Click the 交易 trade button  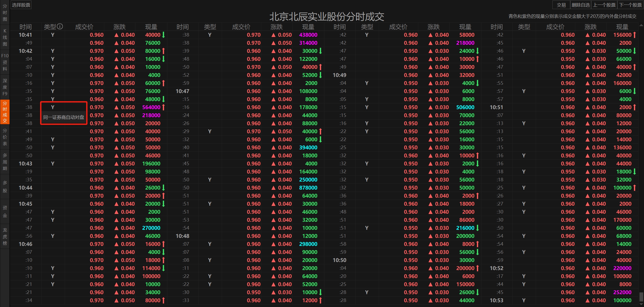[x=561, y=5]
